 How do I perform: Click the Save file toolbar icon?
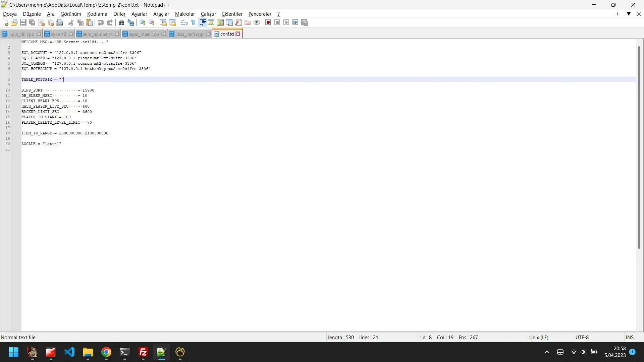pyautogui.click(x=23, y=22)
